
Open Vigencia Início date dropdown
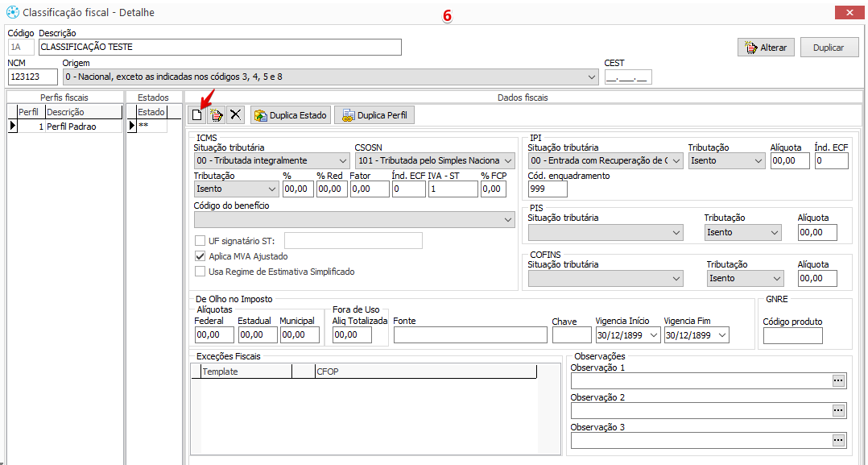654,335
